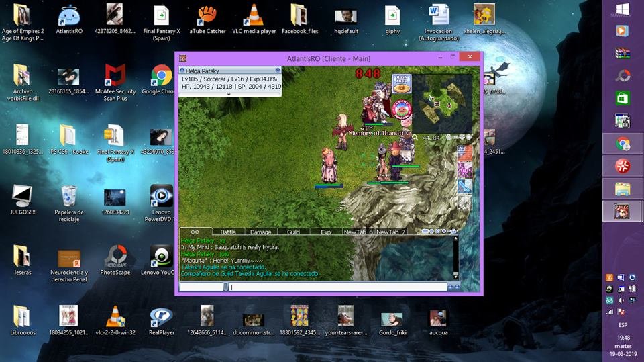644x362 pixels.
Task: Click the round Lucky Roulette badge icon
Action: pos(401,109)
